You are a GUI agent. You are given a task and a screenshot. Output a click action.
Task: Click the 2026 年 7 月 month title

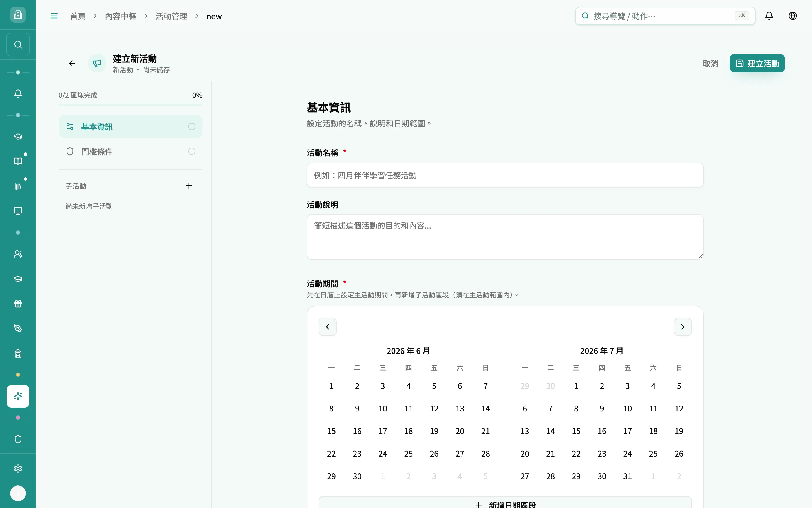pos(602,351)
